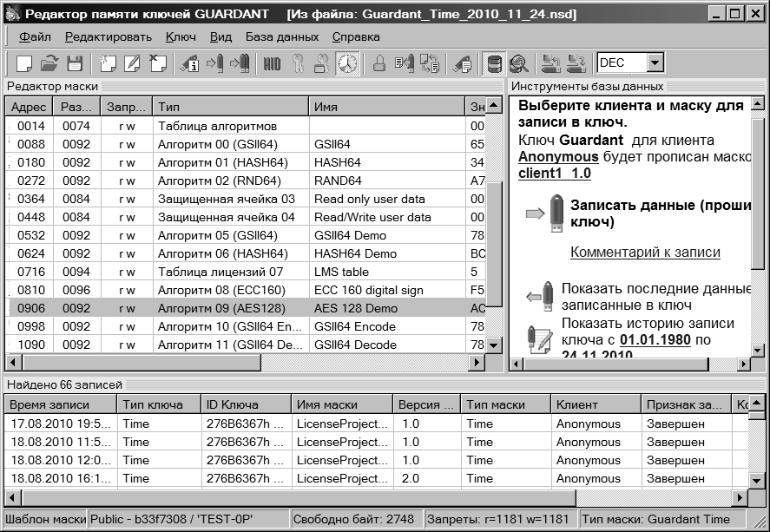This screenshot has width=770, height=532.
Task: Toggle the clock (Time) toolbar button
Action: click(x=348, y=62)
